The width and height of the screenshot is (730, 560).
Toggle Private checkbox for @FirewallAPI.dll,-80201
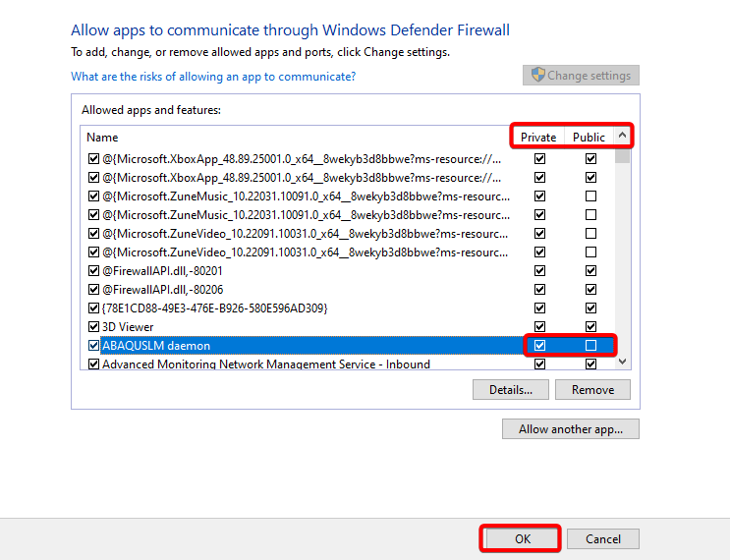coord(539,271)
